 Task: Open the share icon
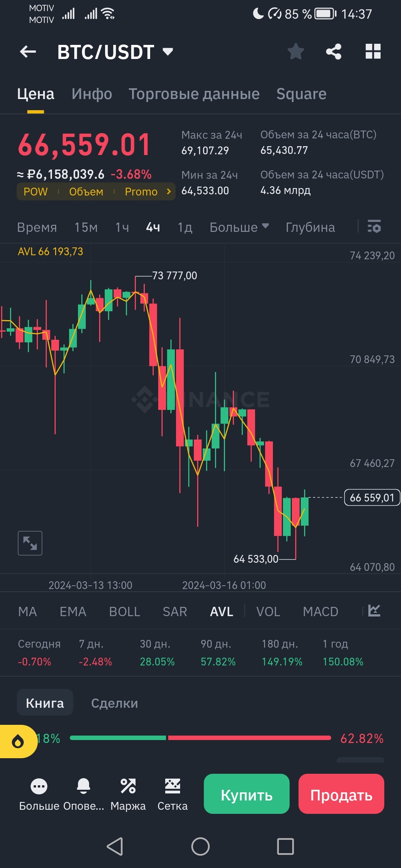[334, 52]
